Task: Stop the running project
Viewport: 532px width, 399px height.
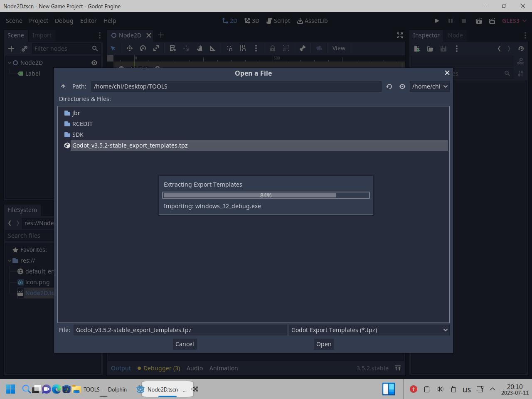Action: [464, 21]
